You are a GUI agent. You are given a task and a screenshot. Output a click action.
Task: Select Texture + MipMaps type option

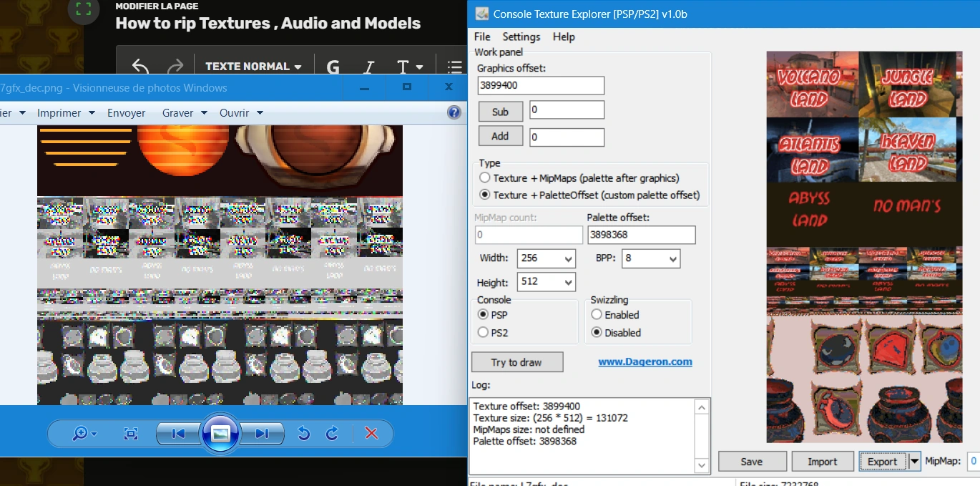click(x=485, y=178)
